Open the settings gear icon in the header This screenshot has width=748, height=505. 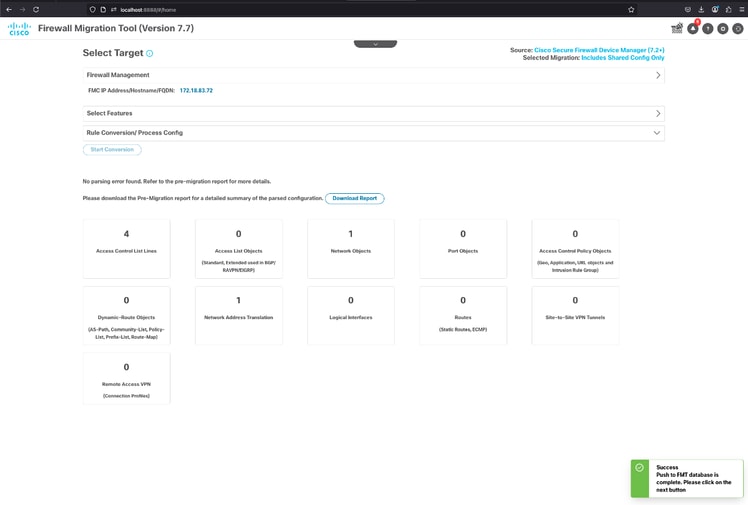723,29
